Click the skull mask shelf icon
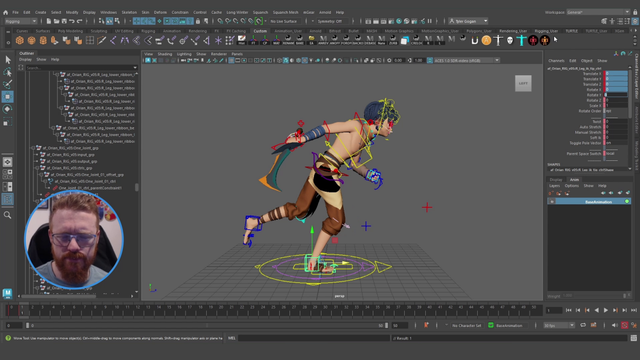This screenshot has height=360, width=640. [x=510, y=40]
